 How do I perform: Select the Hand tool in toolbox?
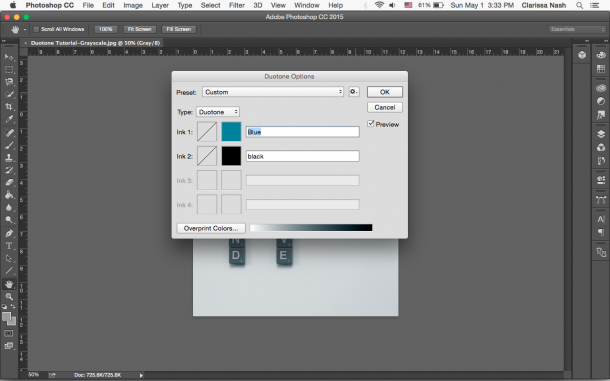click(x=9, y=284)
